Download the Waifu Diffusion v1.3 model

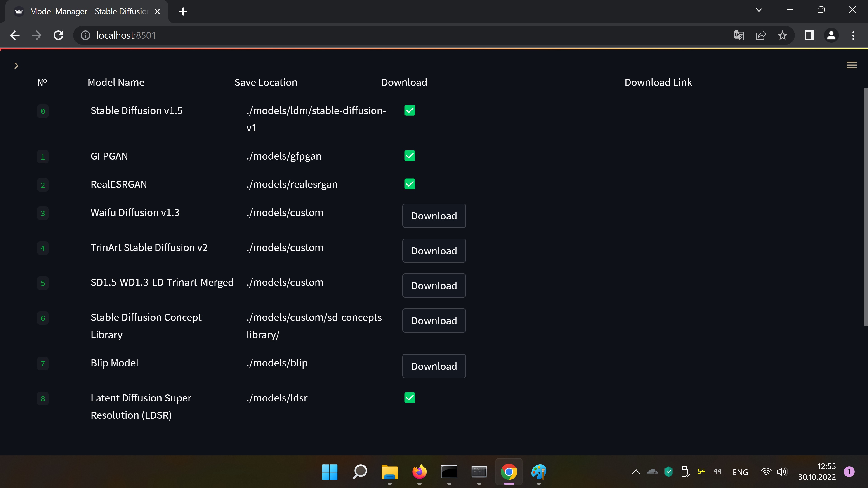(x=434, y=216)
